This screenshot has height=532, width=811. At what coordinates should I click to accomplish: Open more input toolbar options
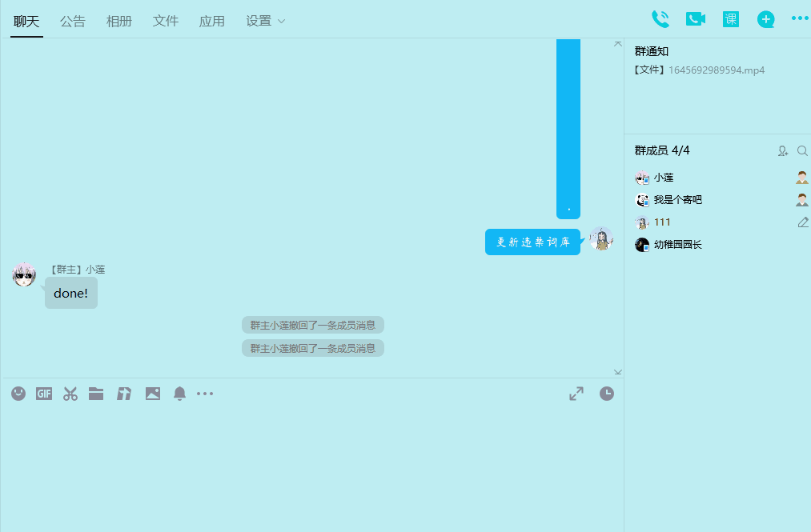pos(205,394)
